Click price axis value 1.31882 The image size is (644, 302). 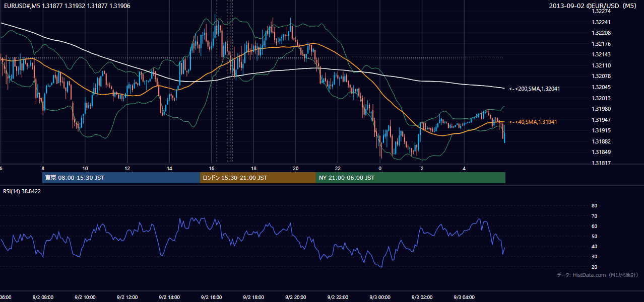tap(601, 141)
